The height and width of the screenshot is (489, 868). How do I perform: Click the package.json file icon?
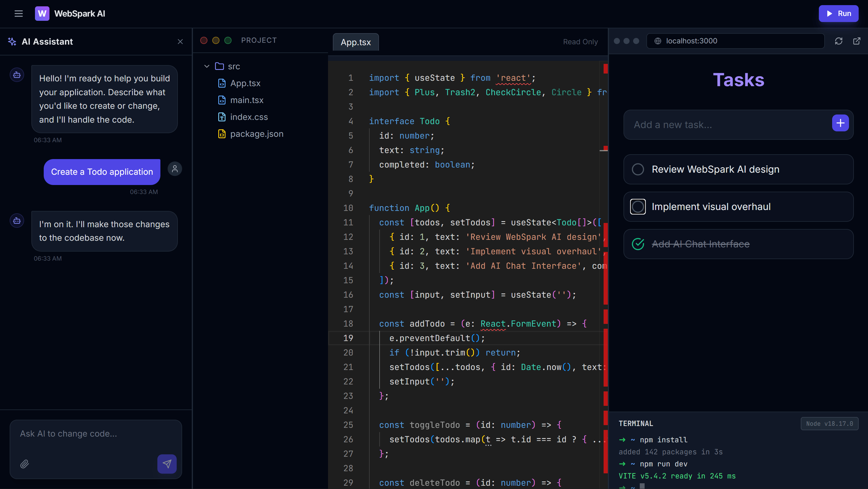(222, 134)
